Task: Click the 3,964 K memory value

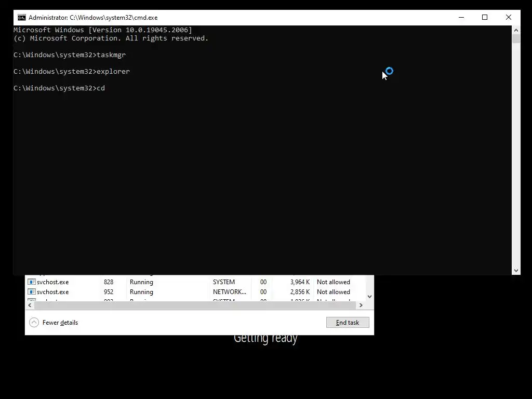Action: (300, 282)
